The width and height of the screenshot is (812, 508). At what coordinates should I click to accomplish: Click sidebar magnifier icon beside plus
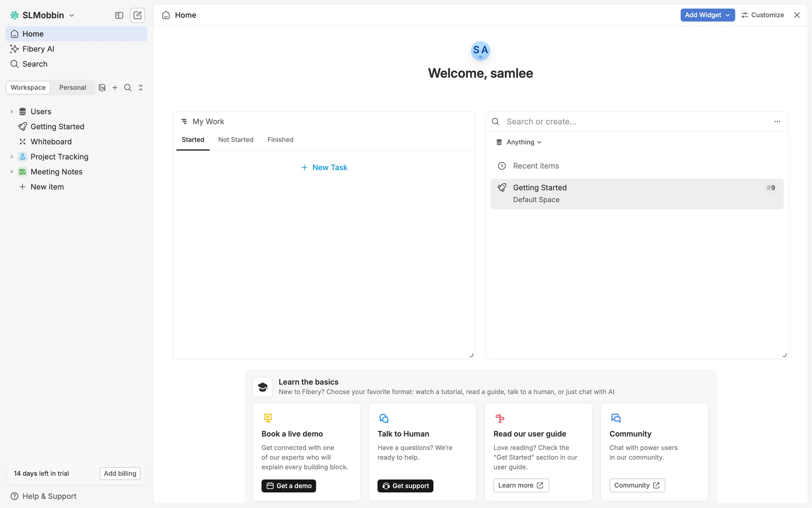tap(128, 88)
